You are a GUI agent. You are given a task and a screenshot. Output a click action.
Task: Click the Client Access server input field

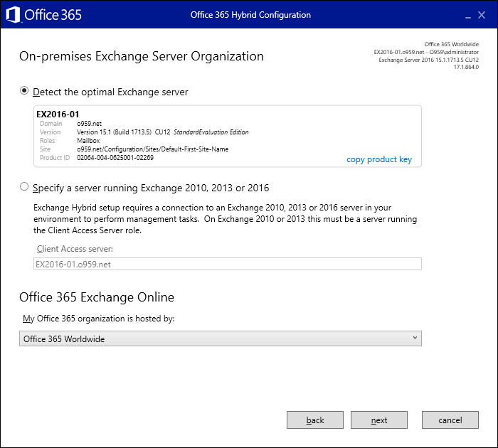pyautogui.click(x=228, y=264)
